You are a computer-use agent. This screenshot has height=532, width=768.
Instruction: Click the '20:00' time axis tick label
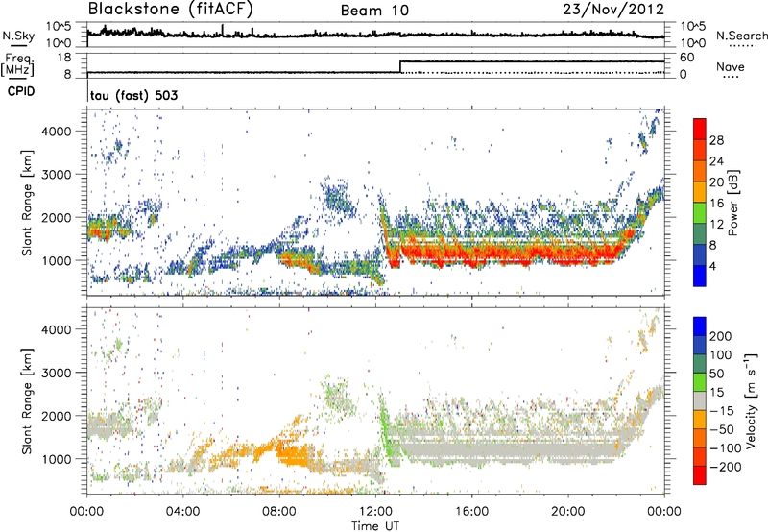568,512
